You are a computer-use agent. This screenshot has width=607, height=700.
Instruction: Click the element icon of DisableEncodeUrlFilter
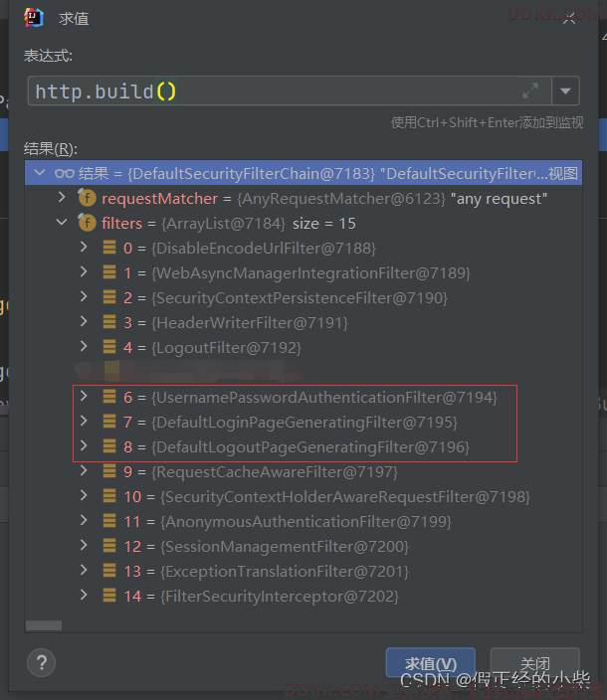109,248
